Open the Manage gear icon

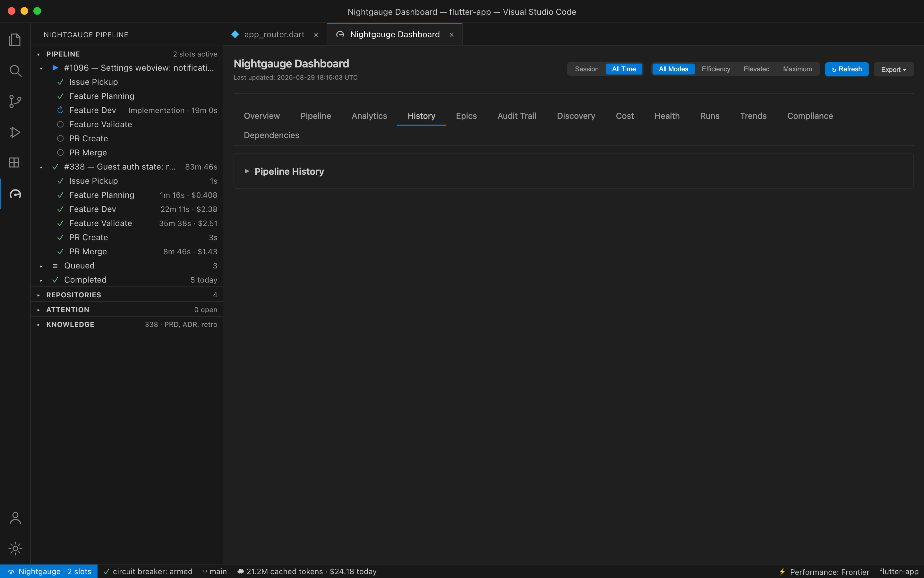pos(15,548)
